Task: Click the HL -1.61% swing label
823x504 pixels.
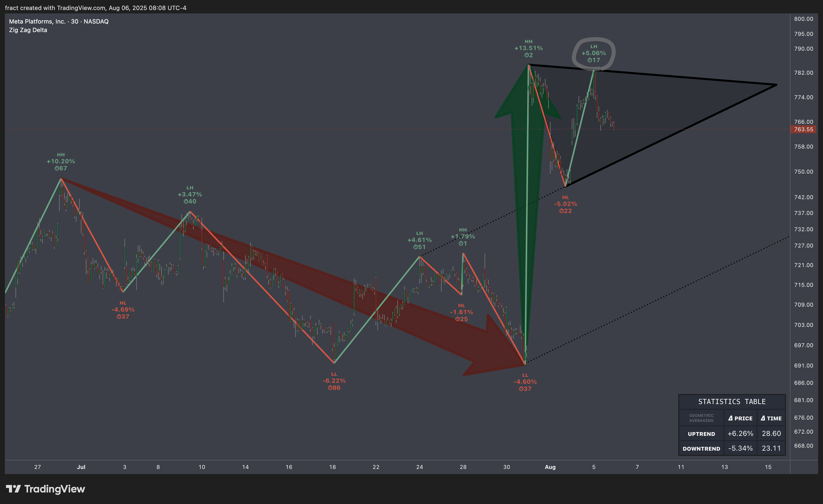Action: pyautogui.click(x=461, y=312)
